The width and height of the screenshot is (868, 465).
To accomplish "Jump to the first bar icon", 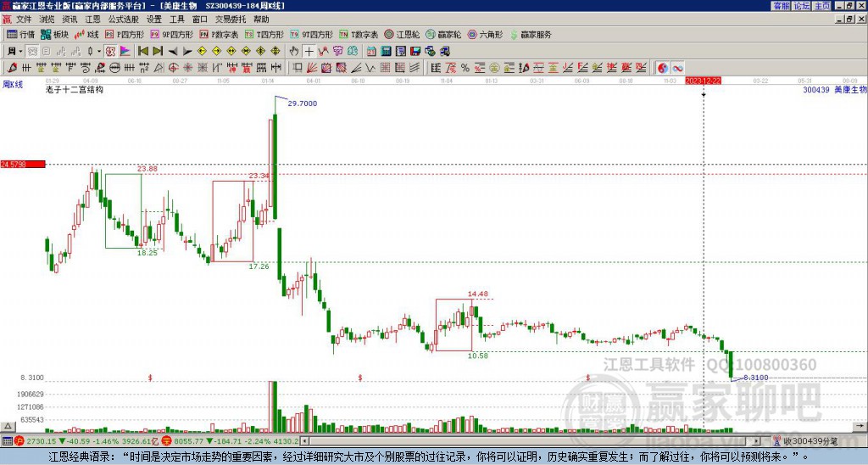I will click(x=142, y=52).
